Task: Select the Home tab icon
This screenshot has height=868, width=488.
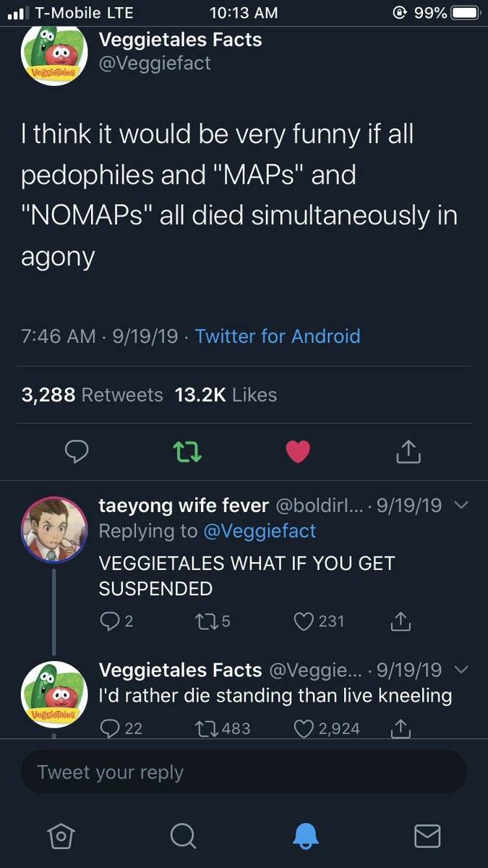Action: pyautogui.click(x=61, y=836)
